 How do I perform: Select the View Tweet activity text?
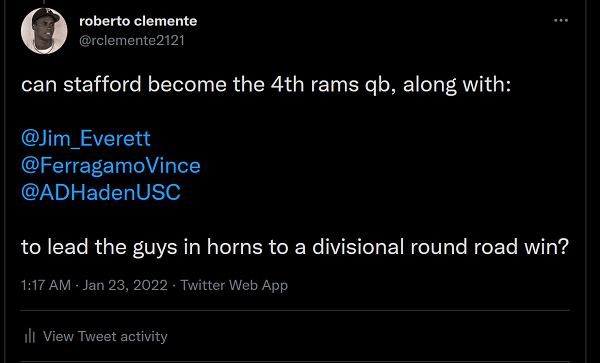tap(105, 337)
